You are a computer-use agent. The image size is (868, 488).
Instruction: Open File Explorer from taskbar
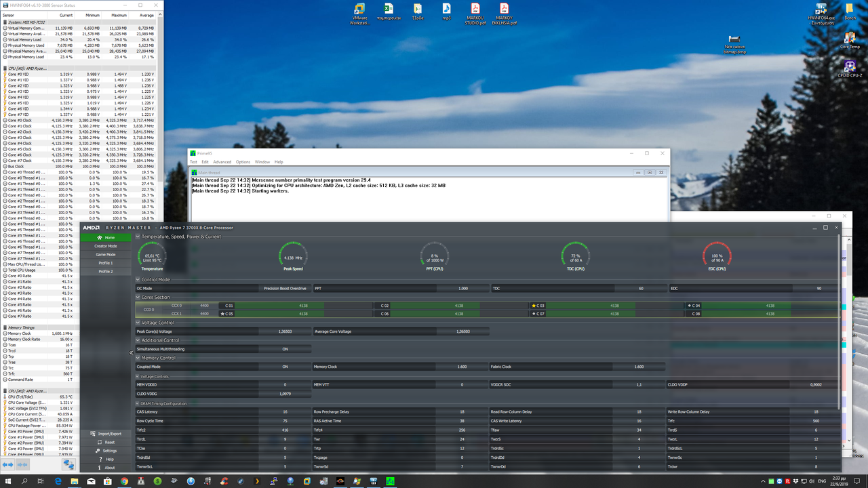[75, 481]
